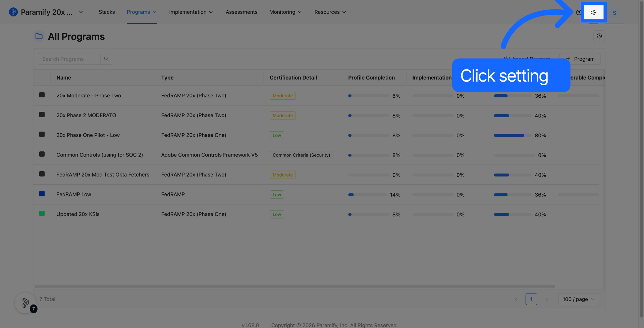The width and height of the screenshot is (644, 328).
Task: Click Low tag in FedRAMP Low row
Action: [x=277, y=195]
